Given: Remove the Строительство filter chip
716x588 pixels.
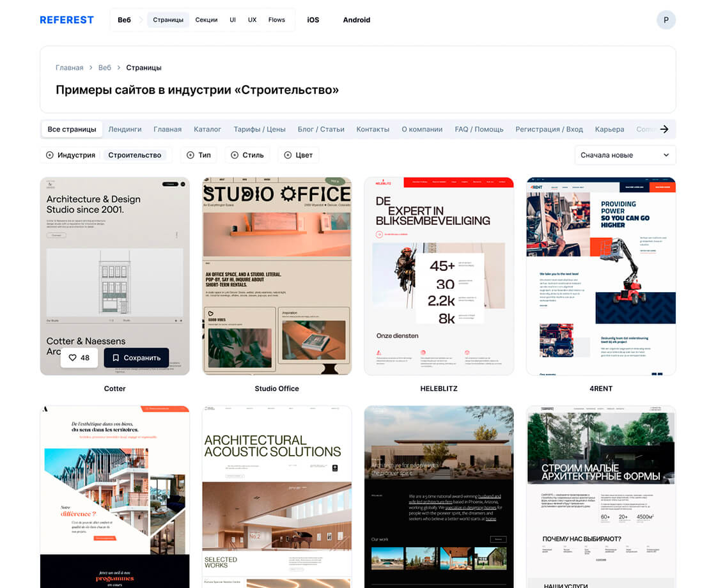Looking at the screenshot, I should click(135, 155).
